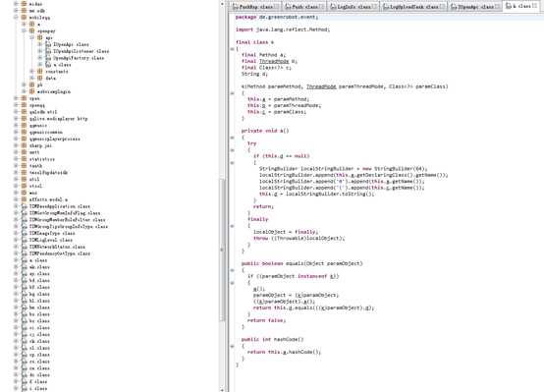Click the bd.class file icon

[x=24, y=281]
